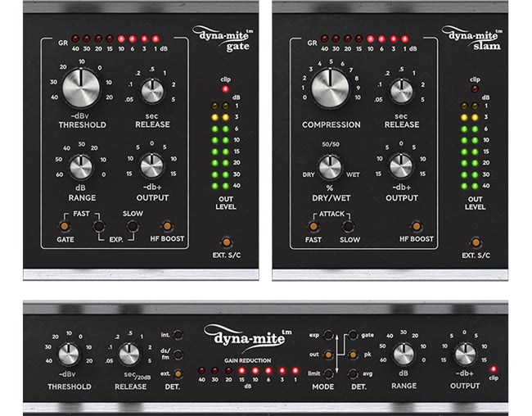Select pk detector button on rack unit
This screenshot has width=532, height=416.
pyautogui.click(x=354, y=355)
